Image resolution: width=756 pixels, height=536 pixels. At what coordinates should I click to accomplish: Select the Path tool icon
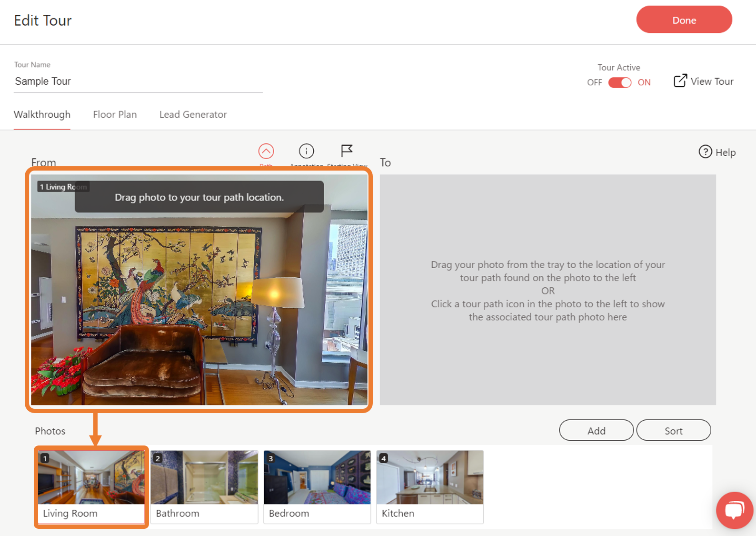tap(266, 151)
